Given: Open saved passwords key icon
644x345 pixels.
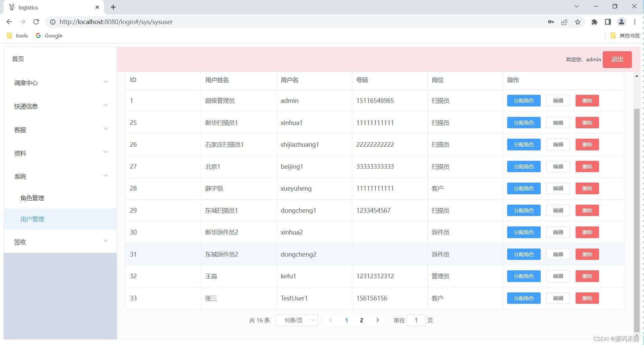Looking at the screenshot, I should point(551,22).
